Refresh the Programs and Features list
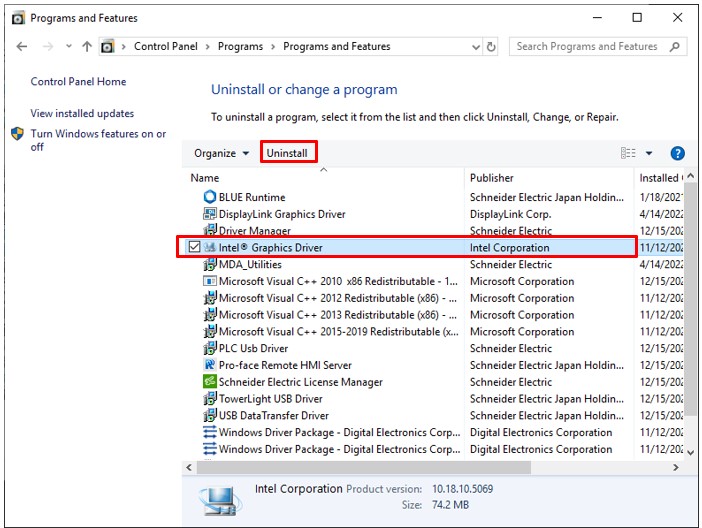The image size is (702, 528). coord(491,47)
